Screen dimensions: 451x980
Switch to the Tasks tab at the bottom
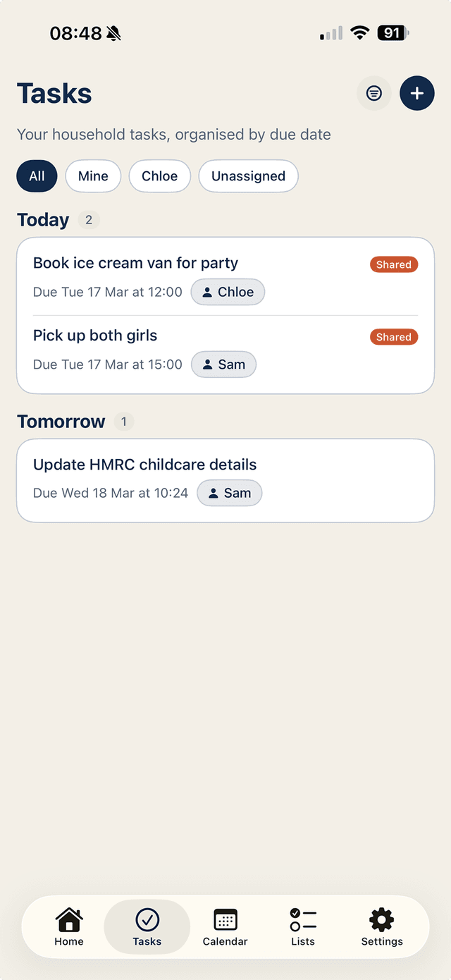(147, 926)
